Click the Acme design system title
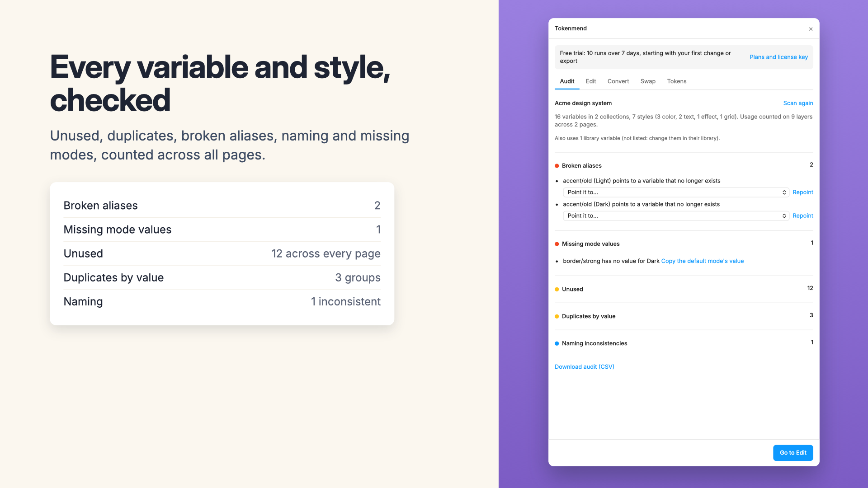This screenshot has height=488, width=868. tap(583, 103)
